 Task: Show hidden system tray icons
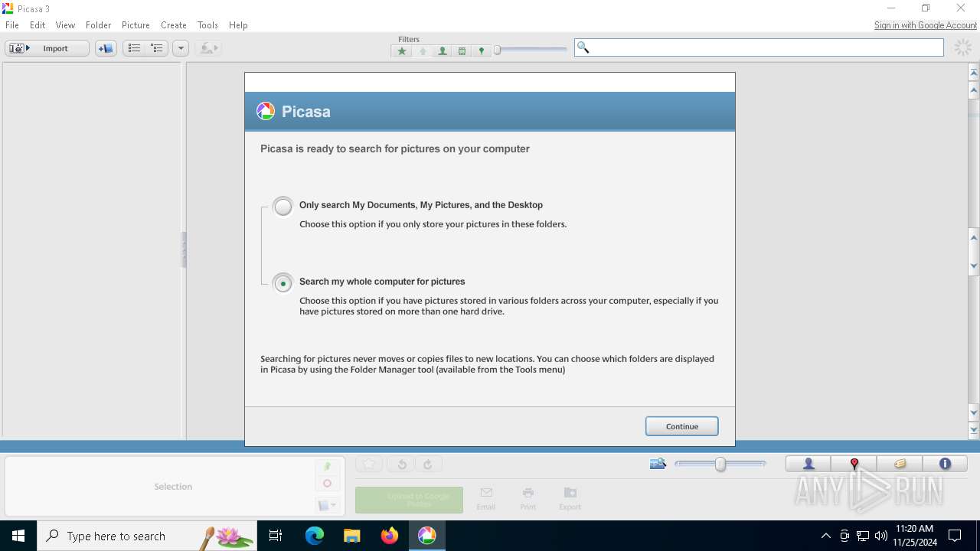825,536
